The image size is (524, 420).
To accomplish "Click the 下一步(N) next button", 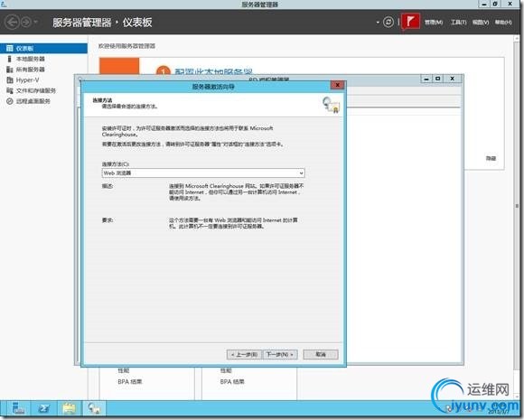I will 280,354.
